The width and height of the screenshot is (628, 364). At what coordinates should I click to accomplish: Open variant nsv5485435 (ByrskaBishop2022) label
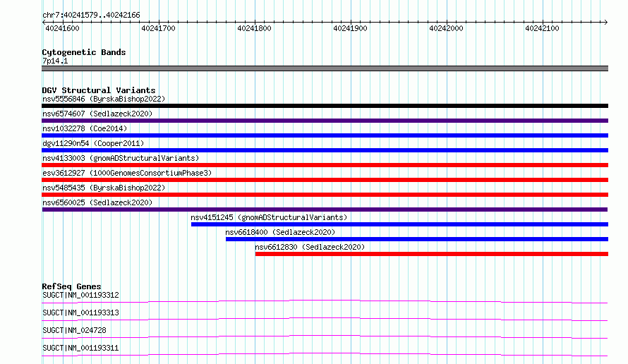click(x=104, y=188)
